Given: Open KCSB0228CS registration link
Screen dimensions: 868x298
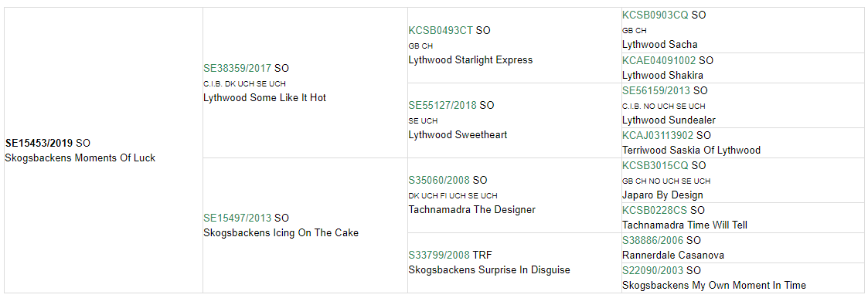Looking at the screenshot, I should tap(655, 211).
